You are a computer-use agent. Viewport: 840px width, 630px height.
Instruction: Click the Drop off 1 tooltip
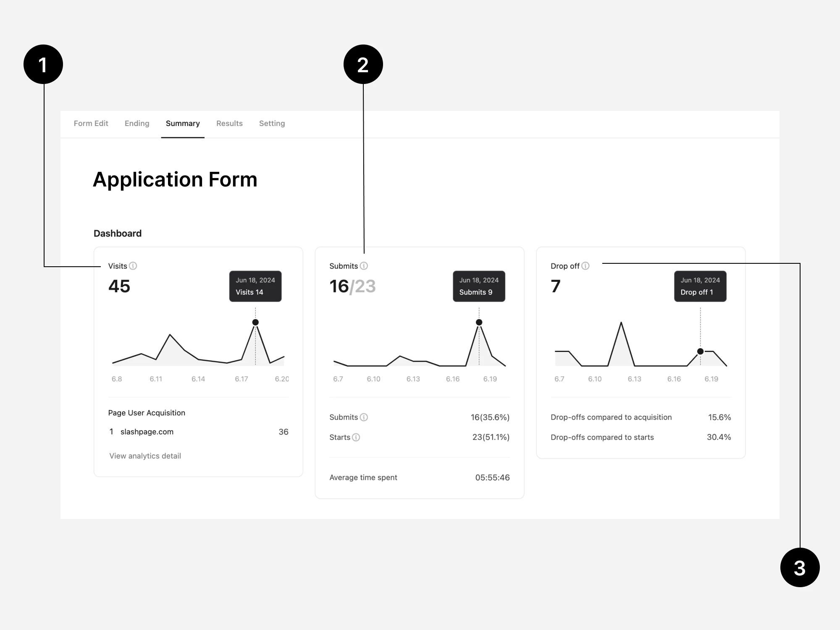click(x=700, y=286)
